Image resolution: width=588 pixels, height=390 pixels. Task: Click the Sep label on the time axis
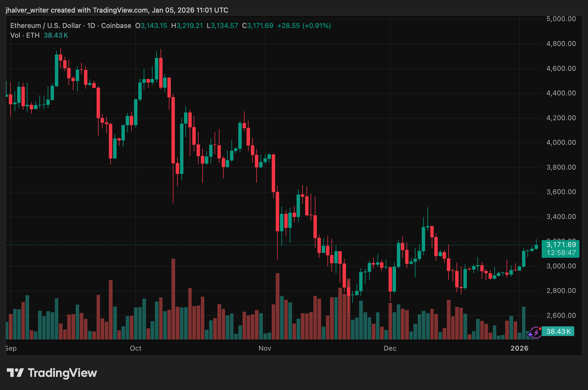point(11,348)
